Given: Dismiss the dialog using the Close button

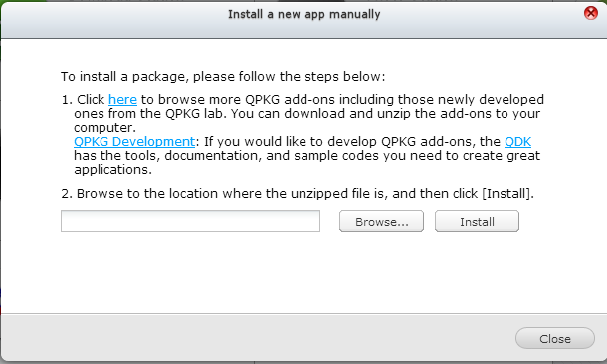Looking at the screenshot, I should (x=555, y=338).
